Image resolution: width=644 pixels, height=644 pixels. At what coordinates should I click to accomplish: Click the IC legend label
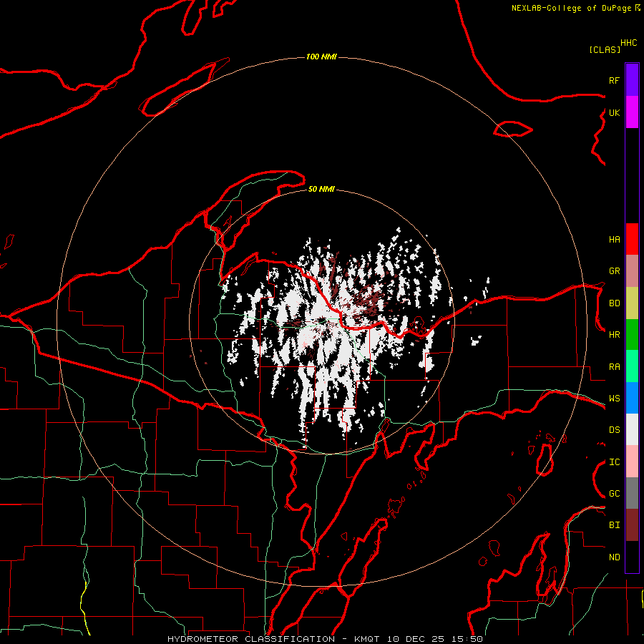[614, 462]
